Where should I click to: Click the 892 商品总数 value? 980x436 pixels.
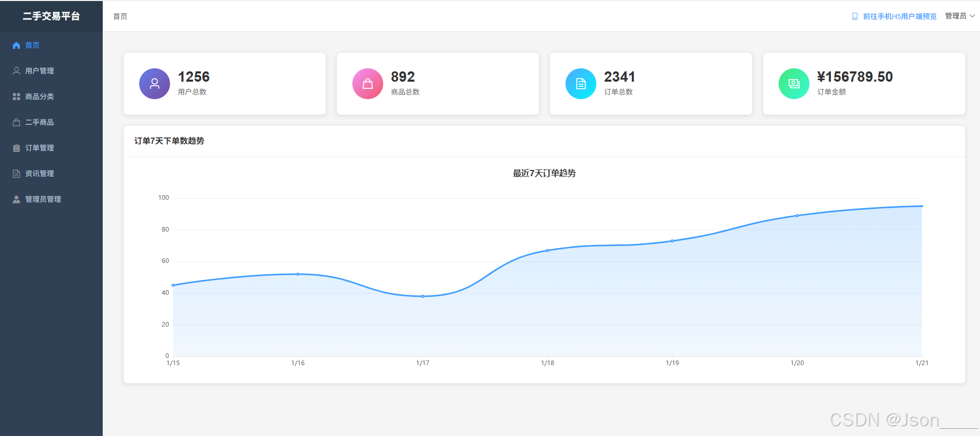(403, 77)
